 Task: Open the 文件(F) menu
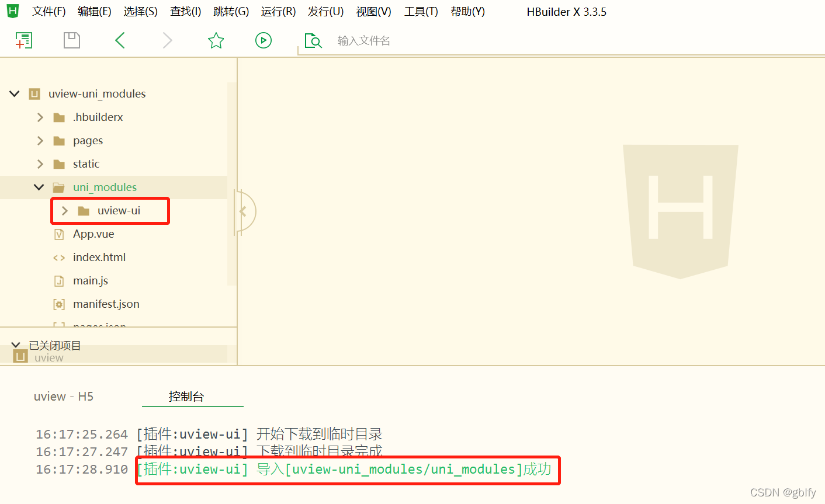point(49,12)
